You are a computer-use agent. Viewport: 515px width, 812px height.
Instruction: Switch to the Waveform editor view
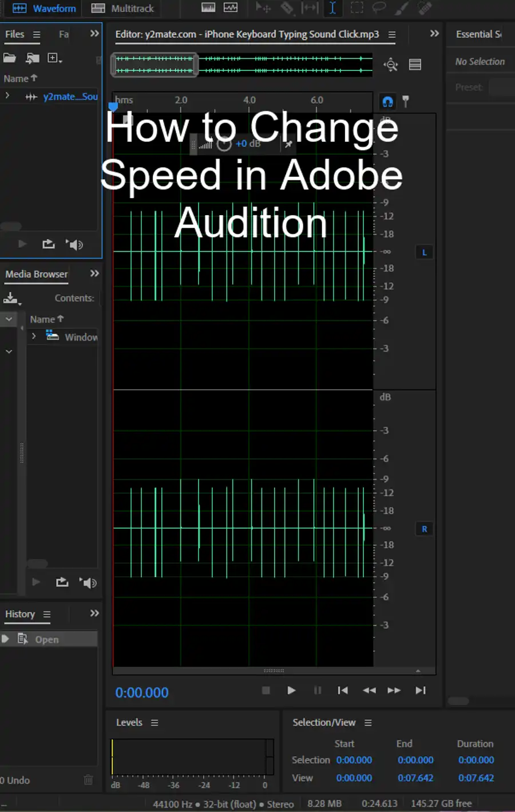(44, 9)
